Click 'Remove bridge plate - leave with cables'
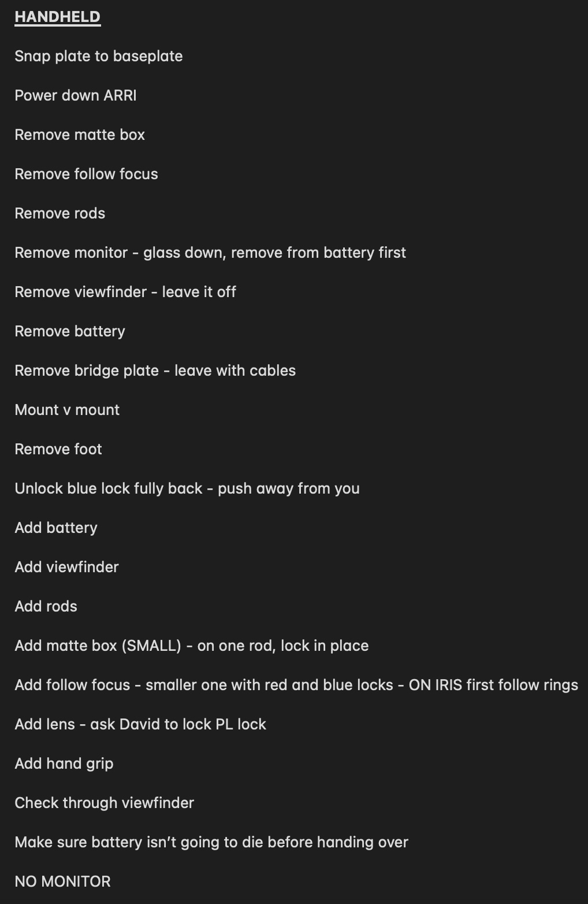 155,371
